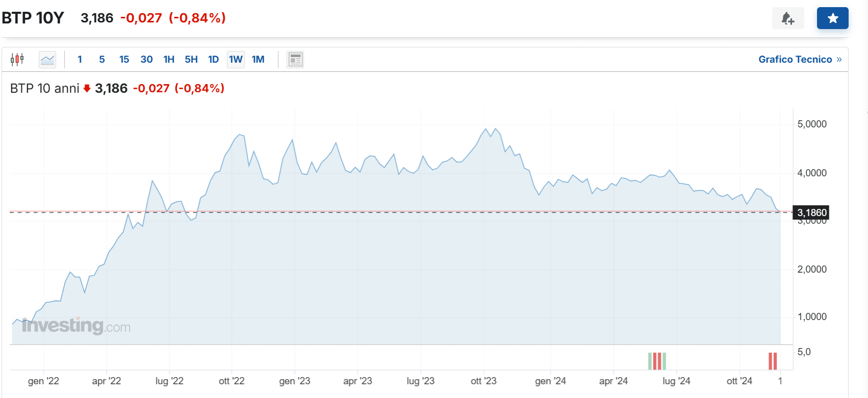Click the apr '22 date label

click(106, 381)
